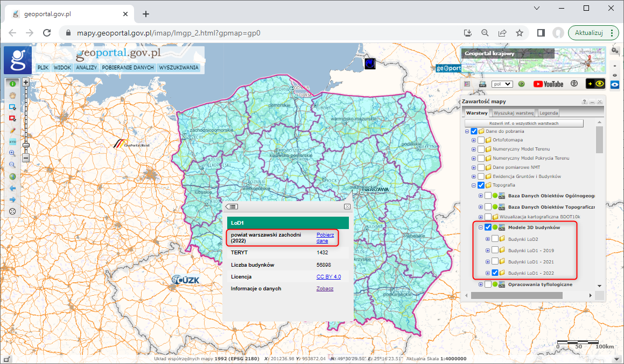Screen dimensions: 624x364
Task: Click the zoom slider handle
Action: 25,145
